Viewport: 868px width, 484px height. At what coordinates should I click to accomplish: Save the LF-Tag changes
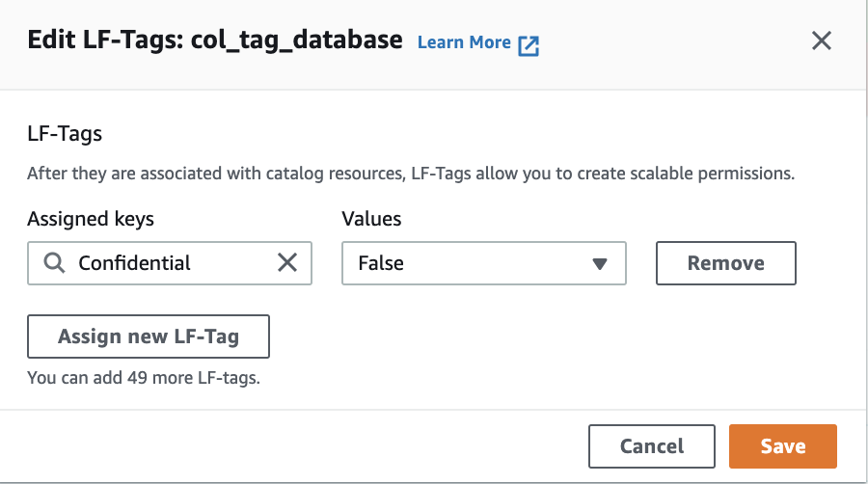point(782,446)
